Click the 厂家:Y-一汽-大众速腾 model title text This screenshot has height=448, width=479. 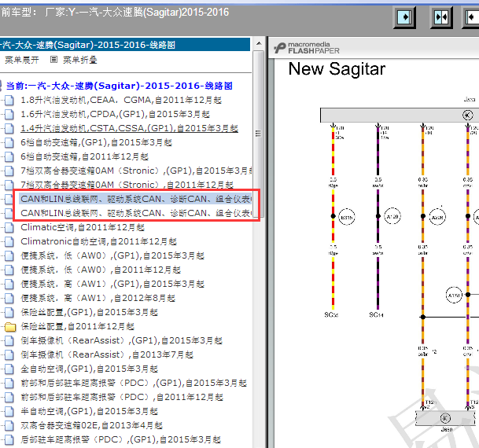click(137, 13)
